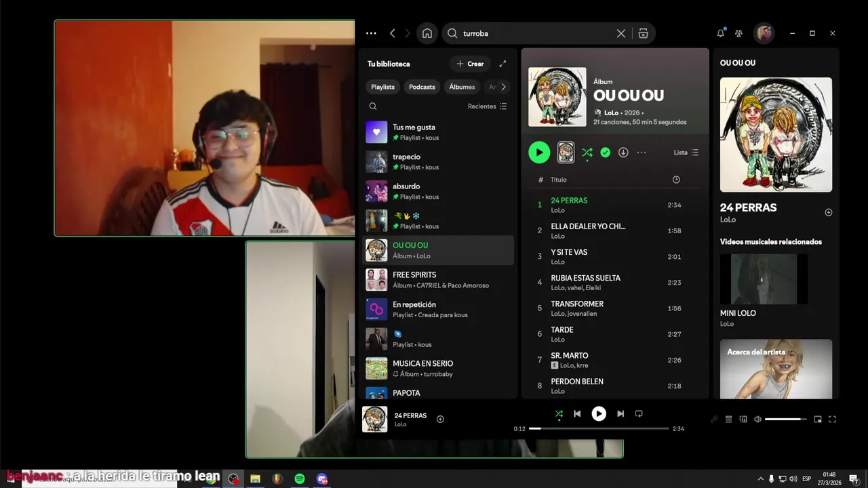This screenshot has width=868, height=488.
Task: Open Tus me gusta playlist
Action: [x=438, y=132]
